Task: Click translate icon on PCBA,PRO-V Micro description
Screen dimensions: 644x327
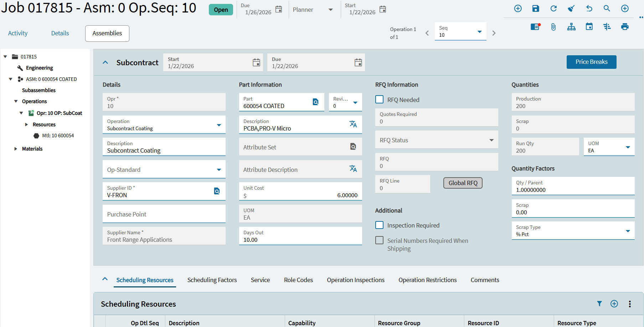Action: tap(353, 124)
